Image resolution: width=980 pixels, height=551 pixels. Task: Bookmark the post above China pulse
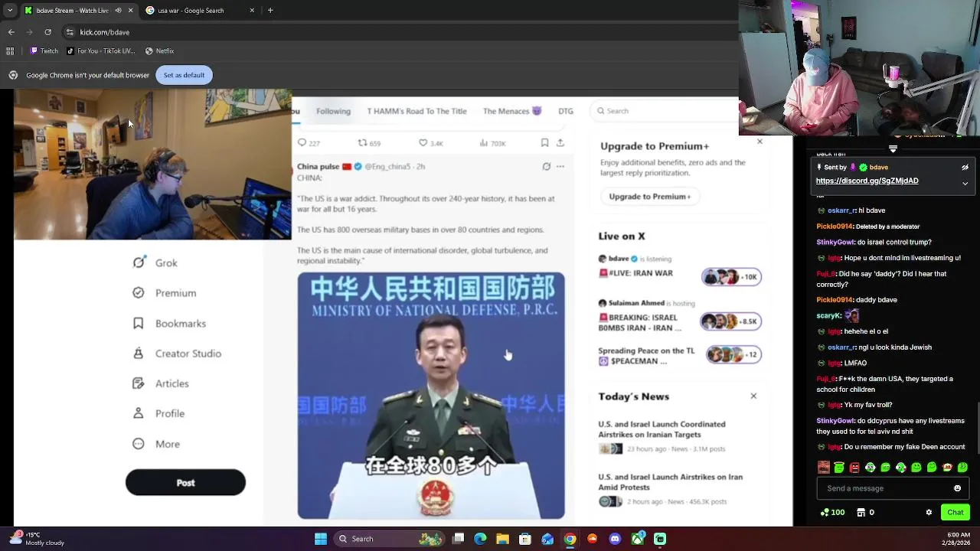tap(544, 143)
